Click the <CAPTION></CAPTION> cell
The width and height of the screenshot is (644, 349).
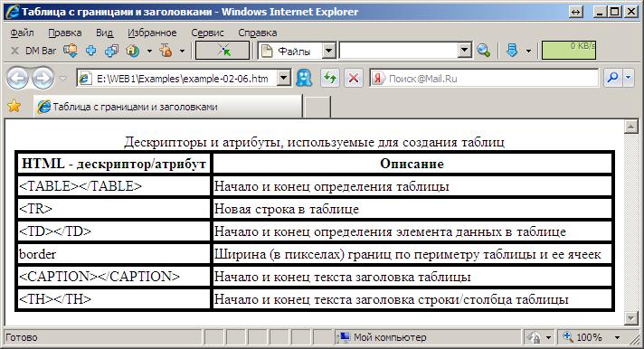coord(114,277)
